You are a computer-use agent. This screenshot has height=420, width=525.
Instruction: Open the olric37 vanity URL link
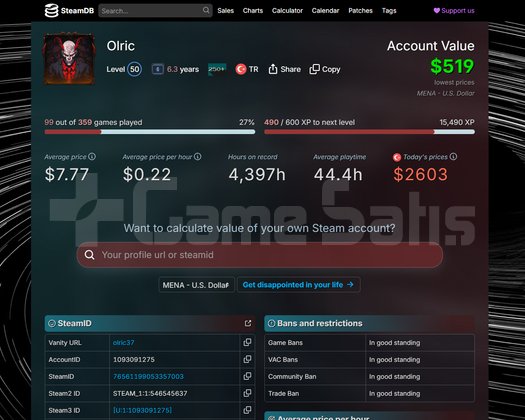tap(124, 343)
